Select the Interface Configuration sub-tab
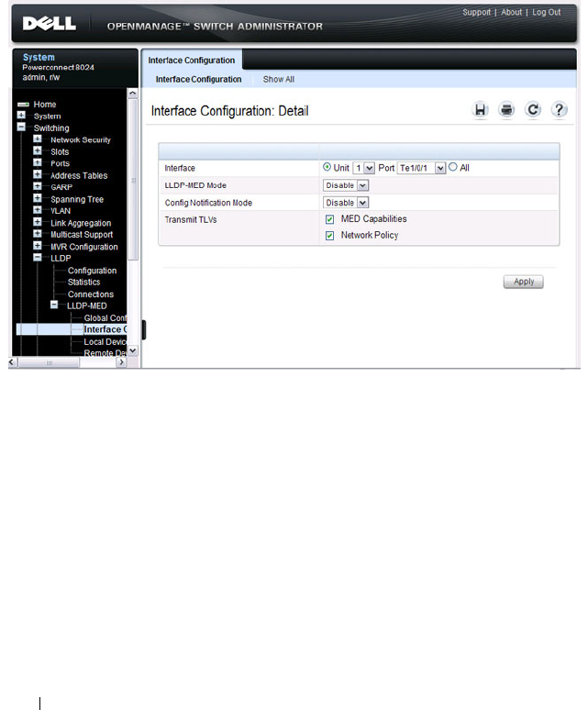The height and width of the screenshot is (710, 588). coord(198,79)
